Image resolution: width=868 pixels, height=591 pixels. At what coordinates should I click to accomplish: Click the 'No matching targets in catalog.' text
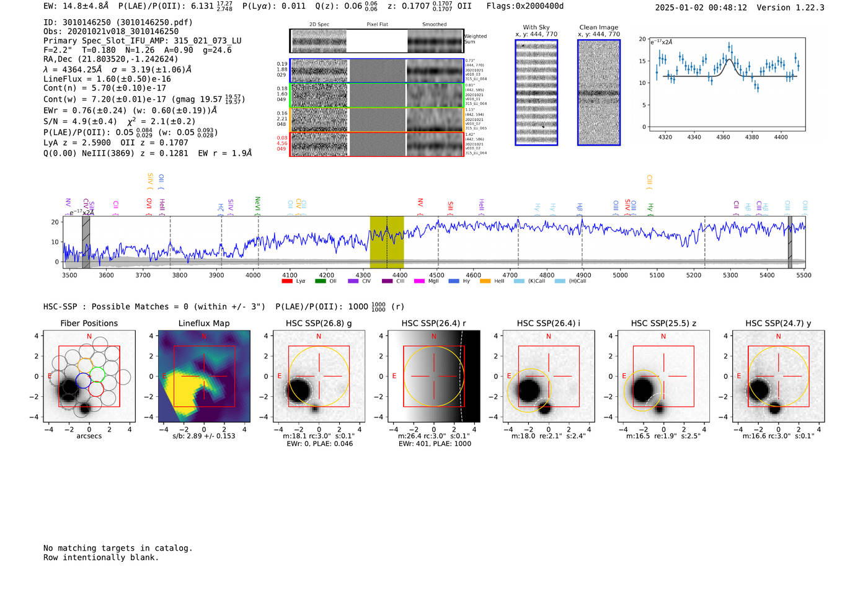click(118, 548)
